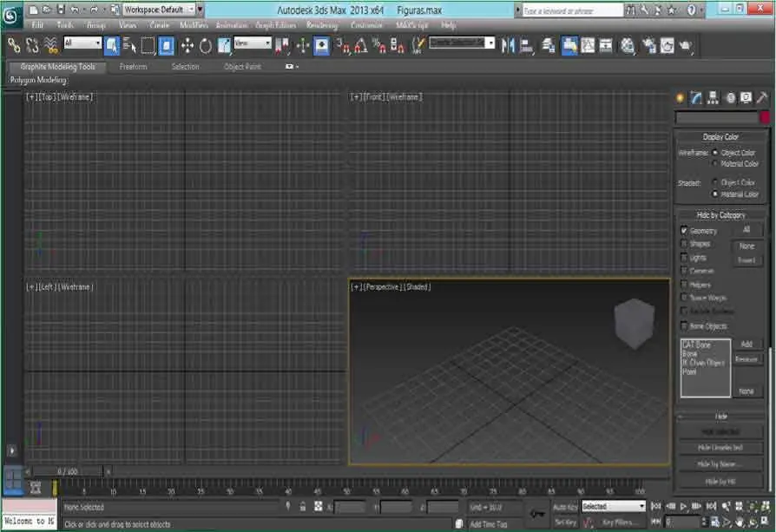Toggle the Geometry hide checkbox
Image resolution: width=776 pixels, height=532 pixels.
click(x=684, y=231)
